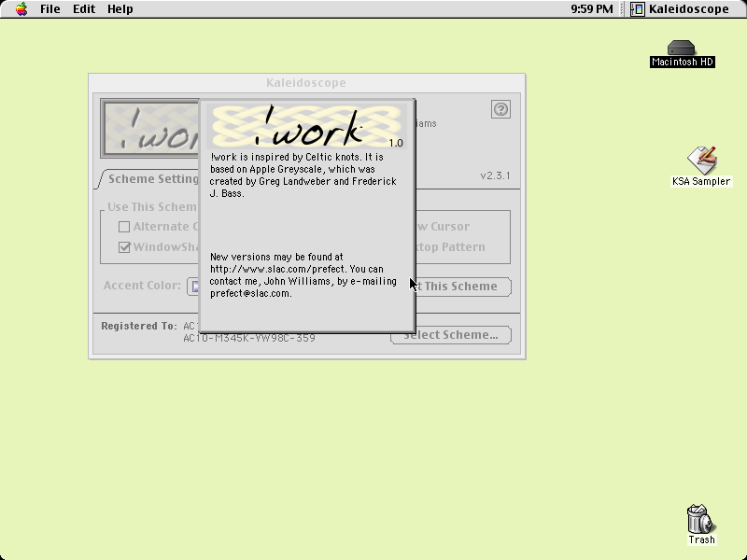The height and width of the screenshot is (560, 747).
Task: Click the serial "AC10-M345K-VW98C-359"
Action: [x=249, y=338]
